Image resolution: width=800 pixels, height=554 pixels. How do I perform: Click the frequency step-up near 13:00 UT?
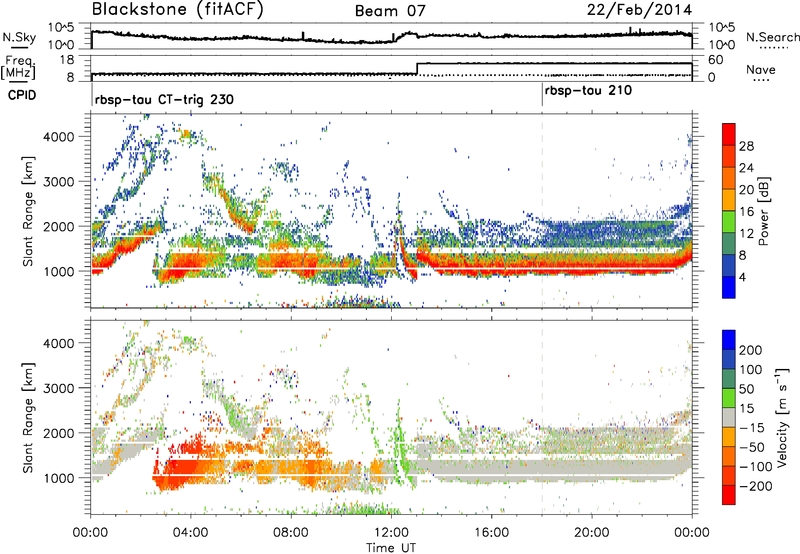pos(417,69)
